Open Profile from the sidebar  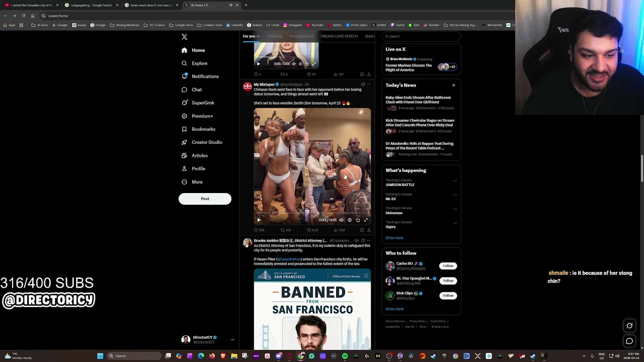coord(194,168)
